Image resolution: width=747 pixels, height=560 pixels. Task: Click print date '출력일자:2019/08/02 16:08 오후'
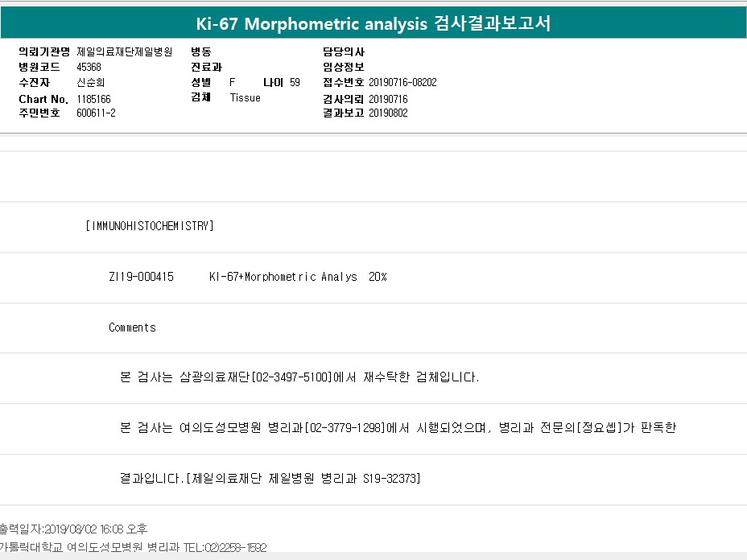(73, 529)
